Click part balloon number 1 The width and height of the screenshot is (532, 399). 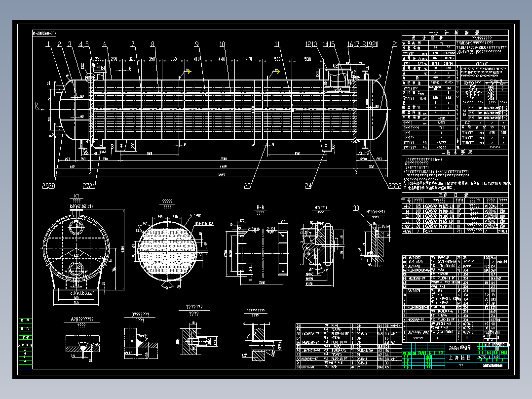click(x=48, y=44)
